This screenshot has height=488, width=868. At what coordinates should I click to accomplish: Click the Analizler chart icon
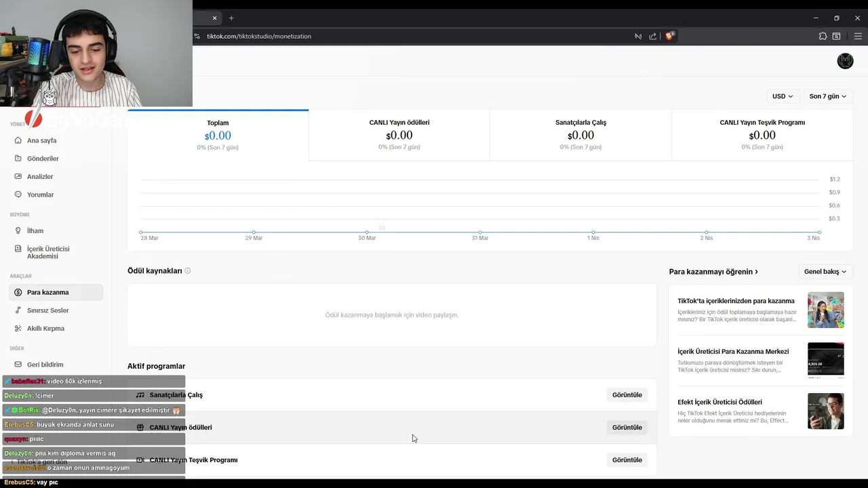18,176
